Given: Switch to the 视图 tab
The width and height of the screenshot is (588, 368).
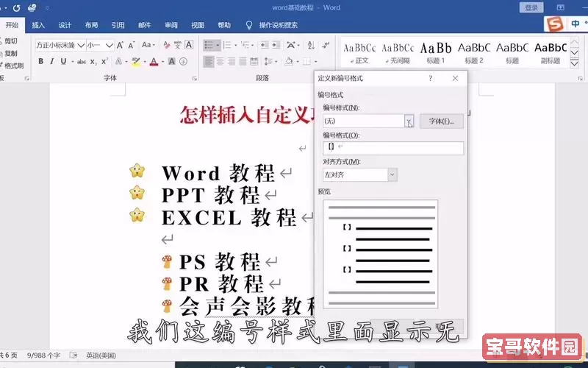Looking at the screenshot, I should pyautogui.click(x=198, y=25).
